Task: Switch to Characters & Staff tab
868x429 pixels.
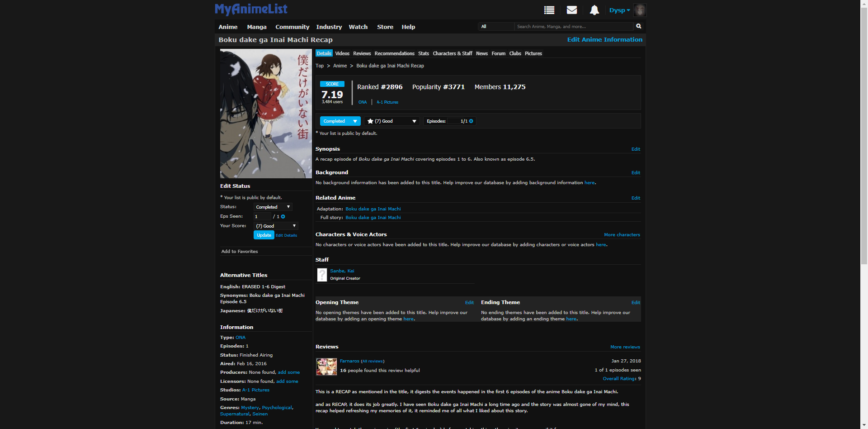Action: (x=453, y=53)
